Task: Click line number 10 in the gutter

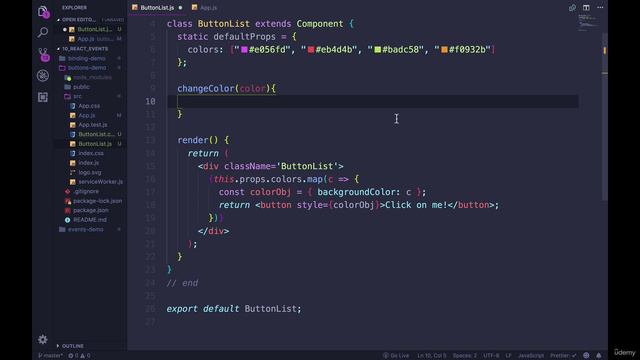Action: [150, 101]
